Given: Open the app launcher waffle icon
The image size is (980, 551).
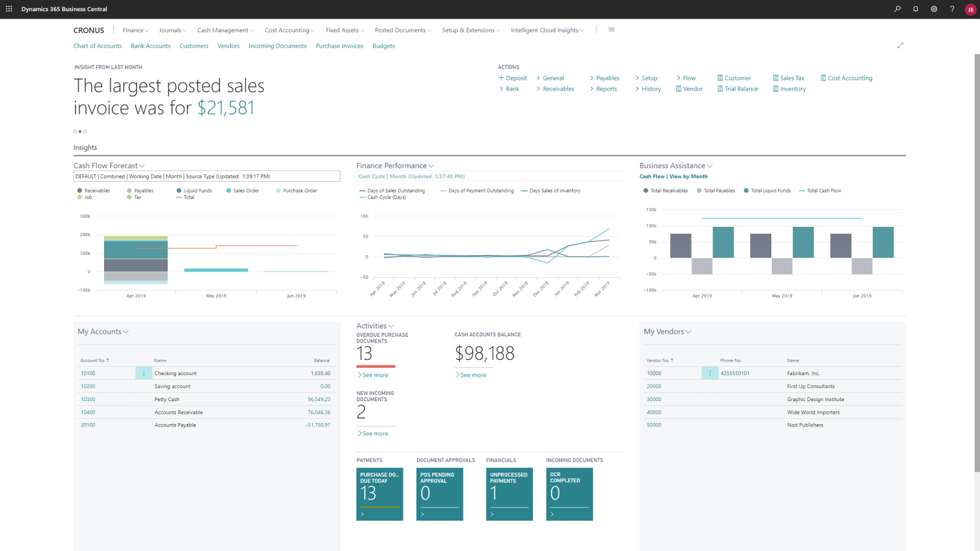Looking at the screenshot, I should pyautogui.click(x=9, y=9).
